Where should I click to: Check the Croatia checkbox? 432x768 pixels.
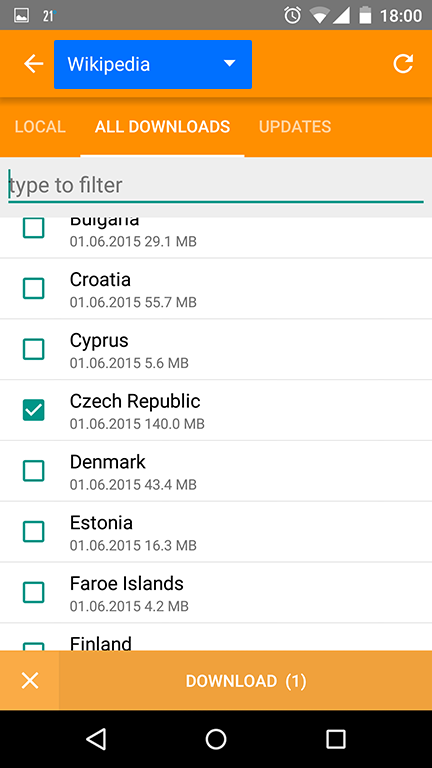pyautogui.click(x=34, y=288)
